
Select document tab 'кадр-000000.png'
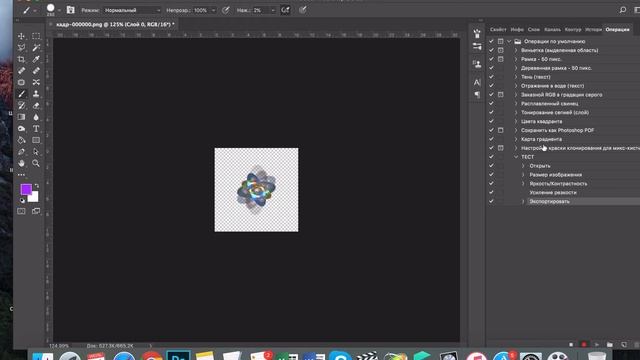pos(115,24)
